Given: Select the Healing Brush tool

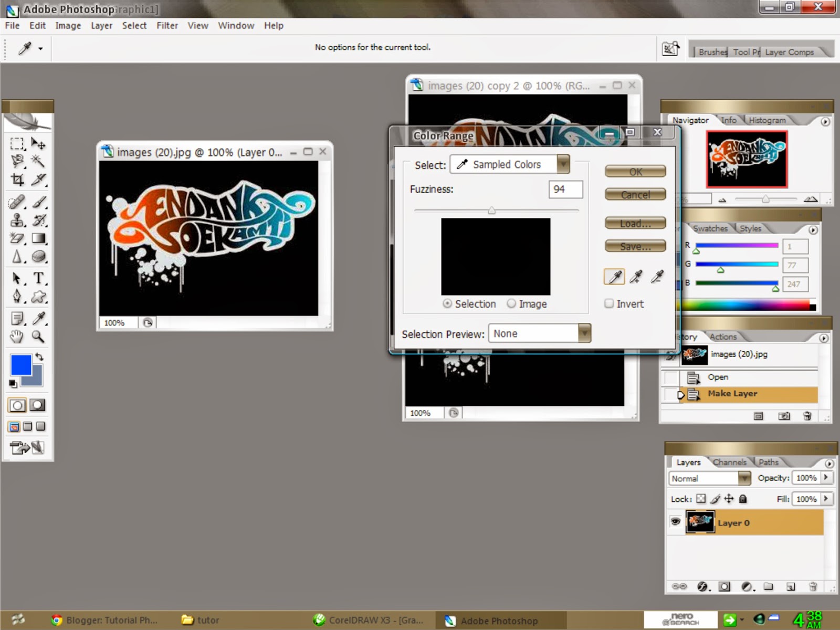Looking at the screenshot, I should pyautogui.click(x=17, y=202).
